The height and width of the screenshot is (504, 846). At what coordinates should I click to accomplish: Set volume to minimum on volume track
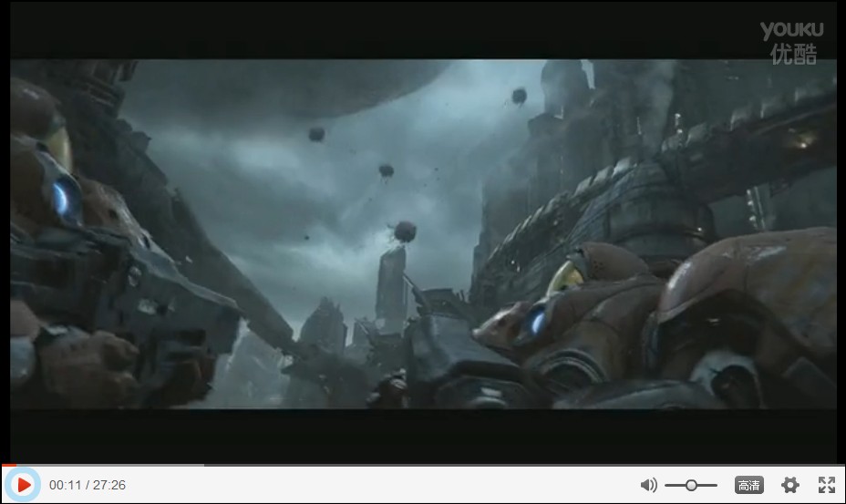pyautogui.click(x=667, y=485)
